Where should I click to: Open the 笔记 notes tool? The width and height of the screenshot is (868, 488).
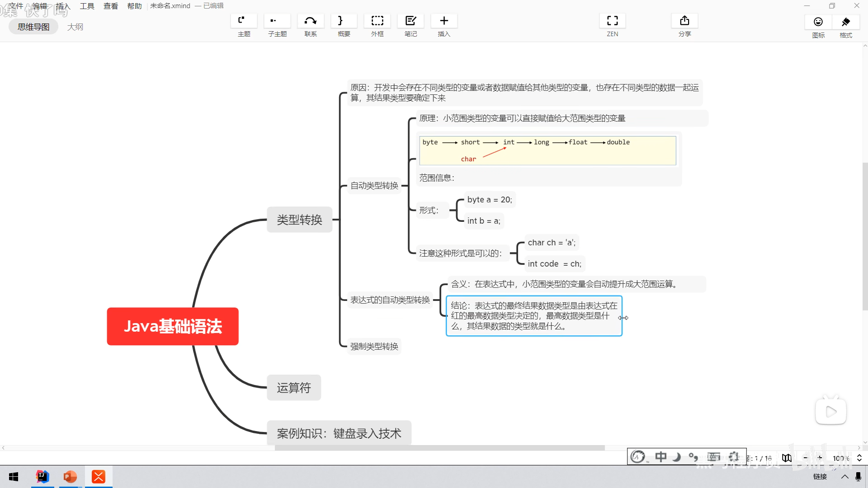tap(410, 21)
